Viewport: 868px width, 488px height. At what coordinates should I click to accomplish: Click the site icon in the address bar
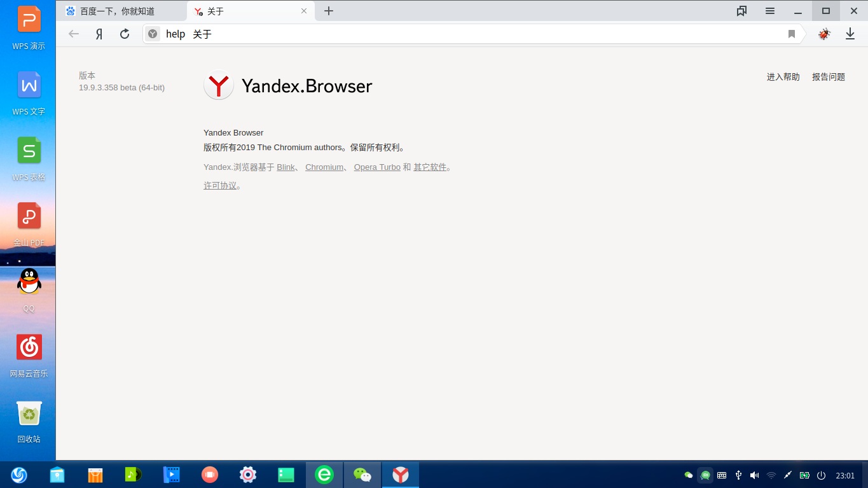click(x=153, y=34)
